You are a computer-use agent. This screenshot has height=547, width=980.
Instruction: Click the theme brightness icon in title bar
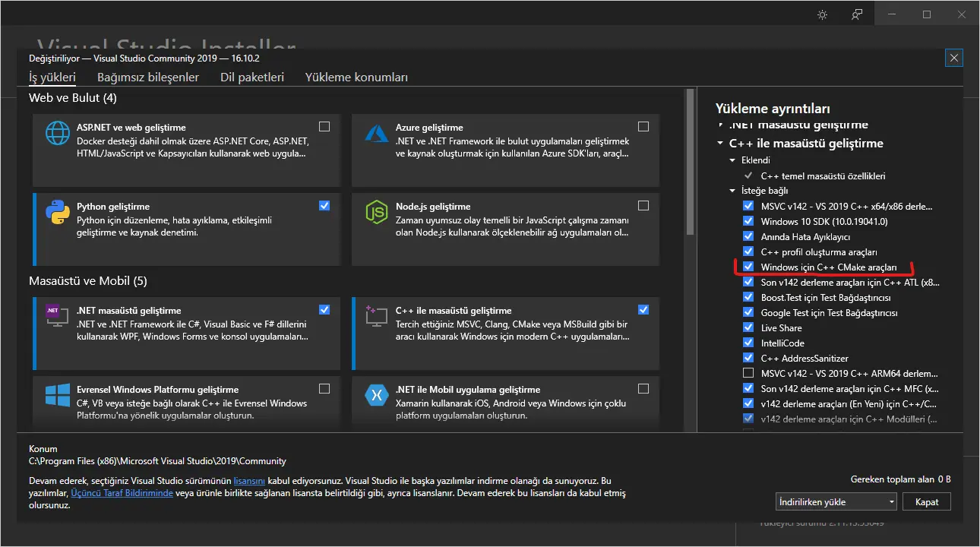coord(822,14)
